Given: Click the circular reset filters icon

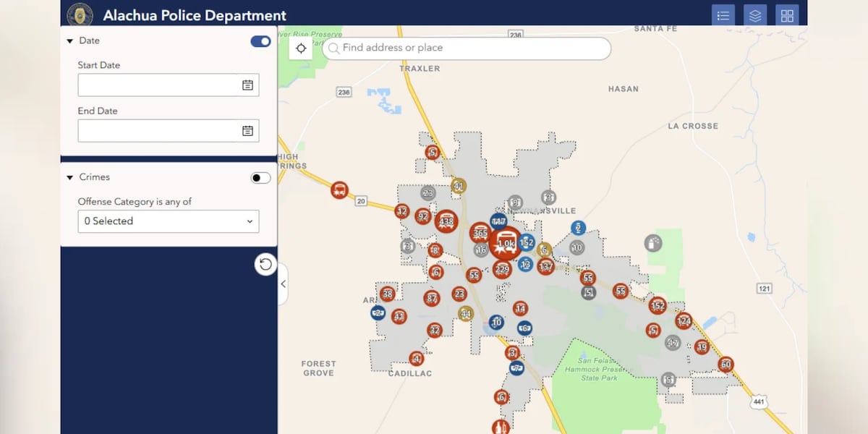Looking at the screenshot, I should (x=265, y=264).
